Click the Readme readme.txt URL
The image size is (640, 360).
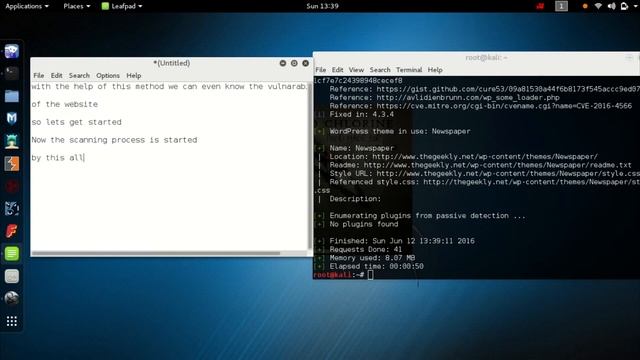[497, 165]
